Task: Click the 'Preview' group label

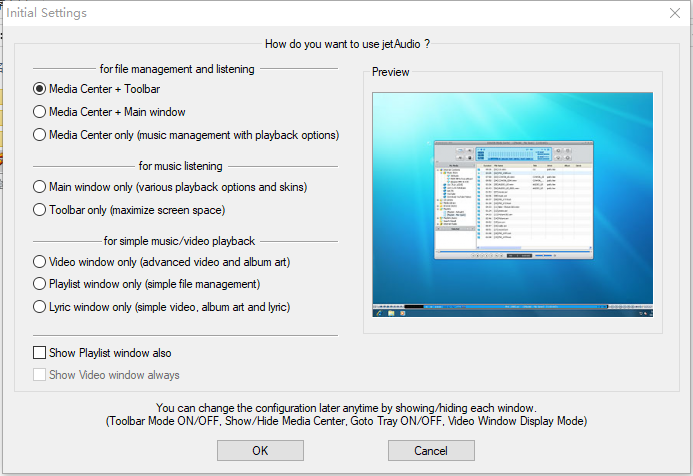Action: tap(390, 72)
